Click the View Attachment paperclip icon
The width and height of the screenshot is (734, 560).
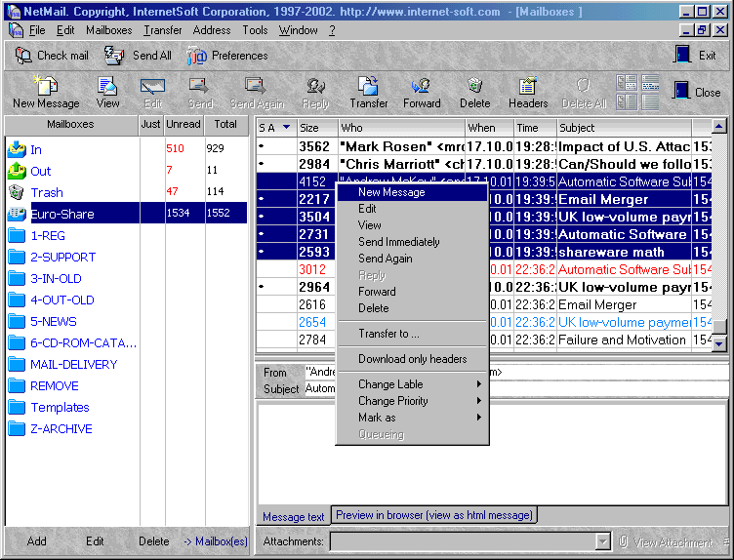(x=623, y=541)
